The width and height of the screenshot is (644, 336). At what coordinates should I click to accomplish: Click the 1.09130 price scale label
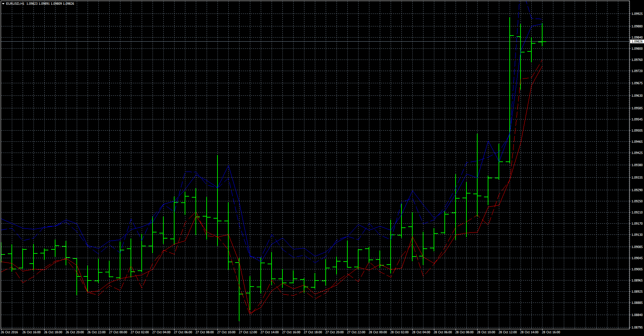pos(637,235)
